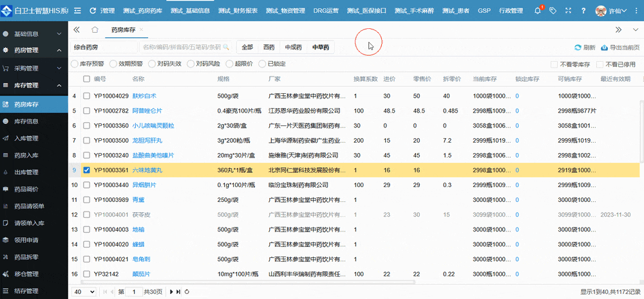Click the notification bell icon
This screenshot has width=644, height=299.
(x=538, y=11)
